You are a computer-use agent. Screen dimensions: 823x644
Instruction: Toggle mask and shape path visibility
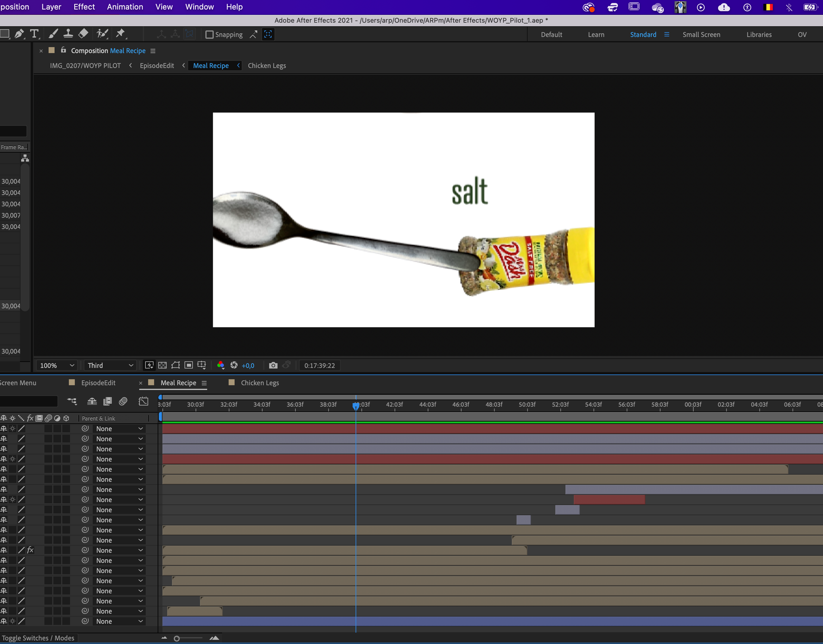175,365
